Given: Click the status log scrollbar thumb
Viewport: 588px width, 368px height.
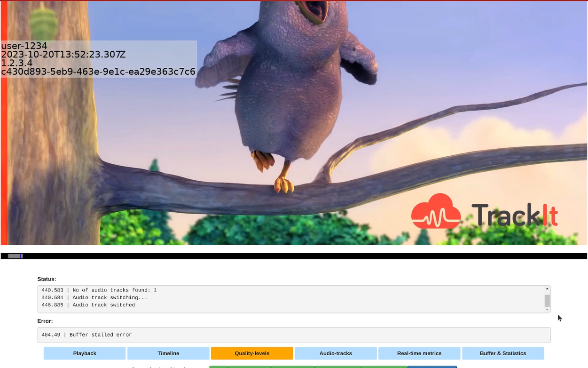Looking at the screenshot, I should 547,300.
